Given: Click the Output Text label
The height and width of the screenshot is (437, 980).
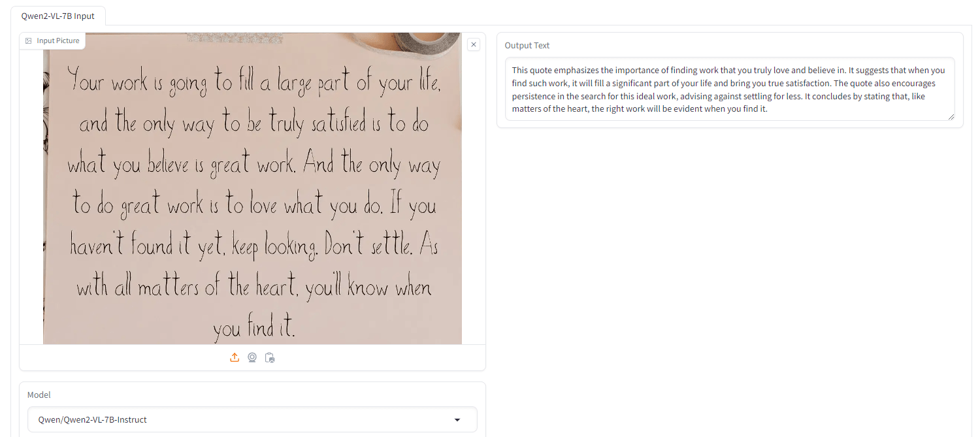Looking at the screenshot, I should coord(527,46).
